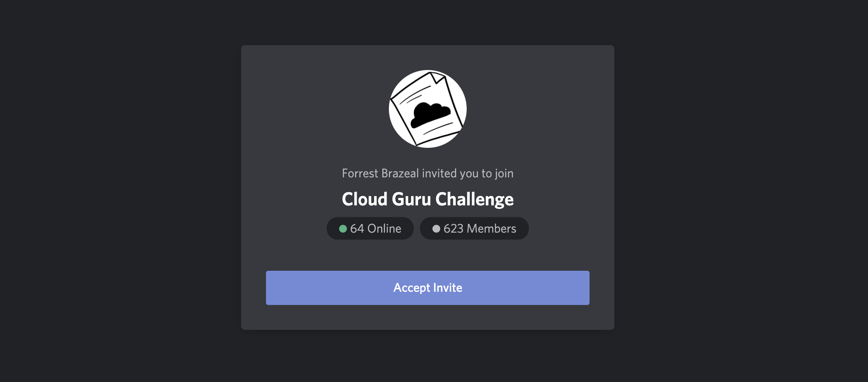Screen dimensions: 868x382
Task: Accept the invite to Cloud Guru Challenge
Action: tap(428, 288)
